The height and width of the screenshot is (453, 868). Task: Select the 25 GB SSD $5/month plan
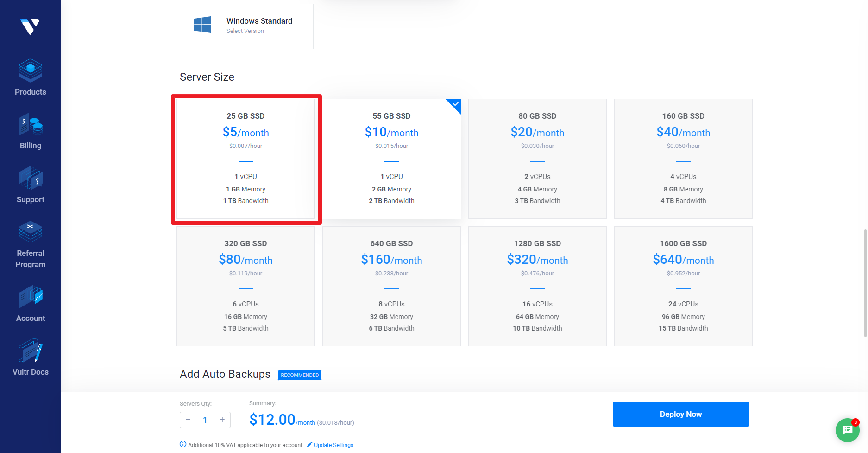click(245, 159)
